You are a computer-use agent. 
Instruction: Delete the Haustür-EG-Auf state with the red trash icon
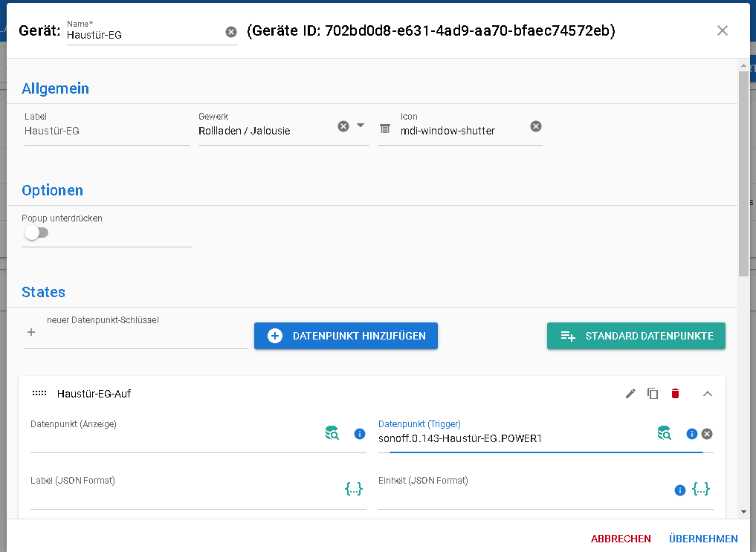tap(675, 394)
